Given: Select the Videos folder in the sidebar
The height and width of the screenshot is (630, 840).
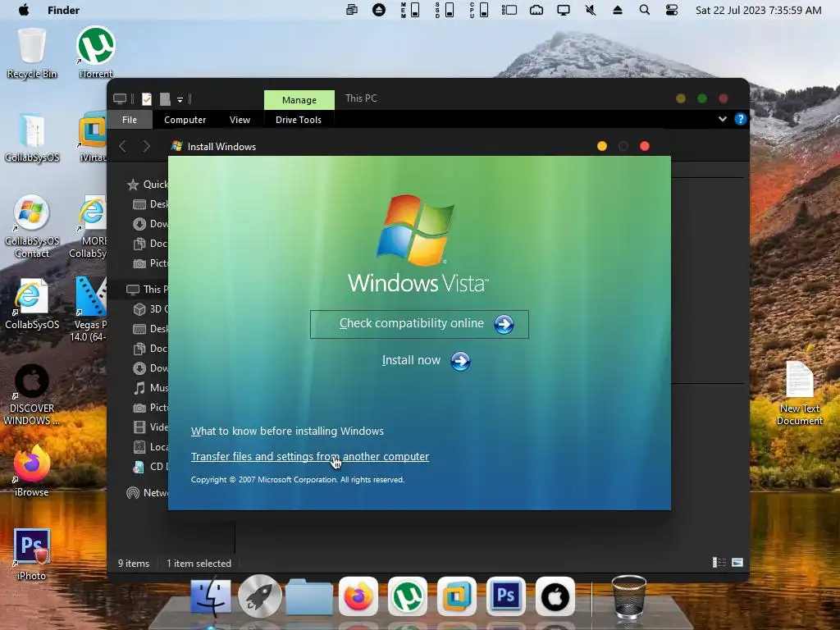Looking at the screenshot, I should tap(151, 427).
